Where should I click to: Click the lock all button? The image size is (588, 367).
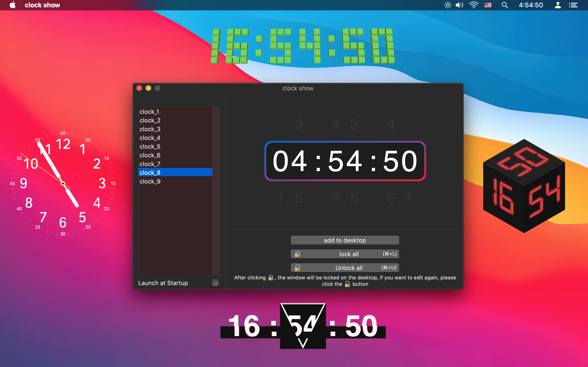coord(345,254)
